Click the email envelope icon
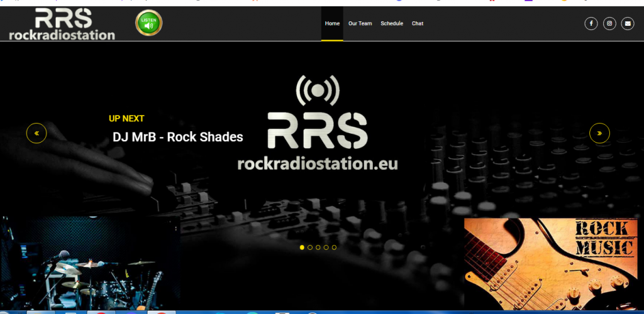Screen dimensions: 644x314 pos(627,24)
